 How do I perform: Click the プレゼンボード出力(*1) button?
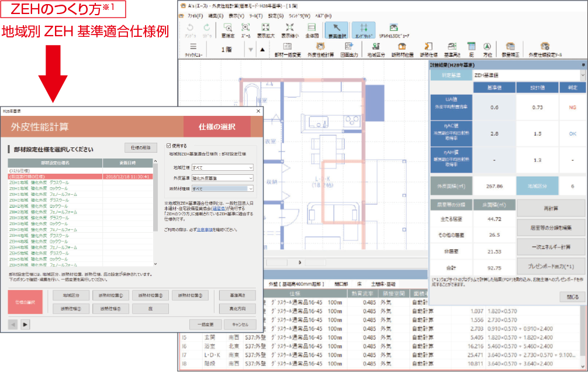pyautogui.click(x=551, y=266)
